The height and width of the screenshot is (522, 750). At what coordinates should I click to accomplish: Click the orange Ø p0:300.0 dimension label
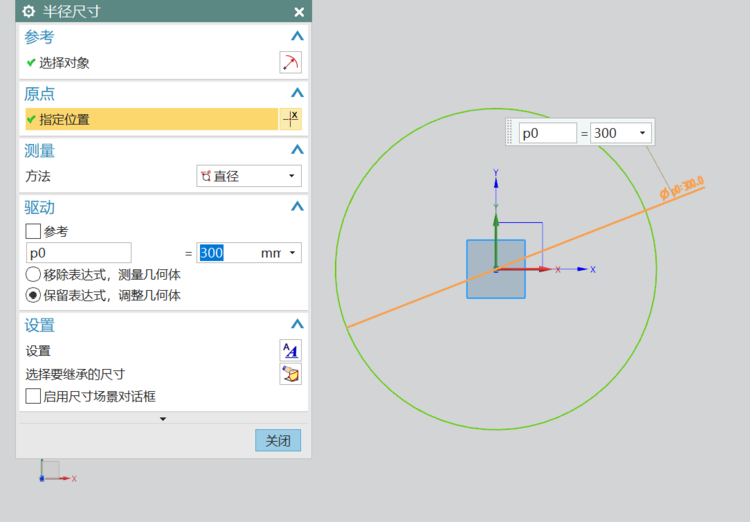pos(682,188)
